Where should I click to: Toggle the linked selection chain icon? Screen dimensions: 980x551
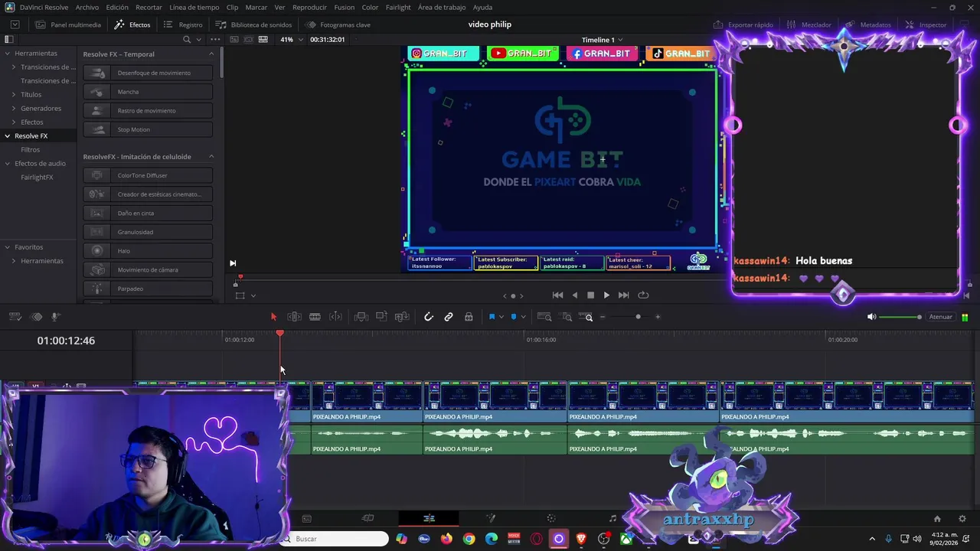tap(449, 317)
